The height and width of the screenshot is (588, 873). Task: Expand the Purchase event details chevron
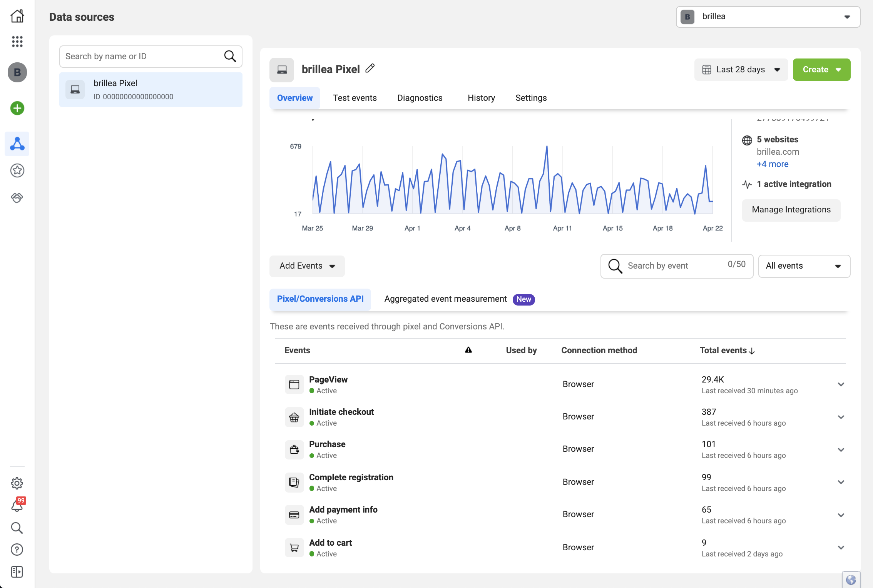841,449
